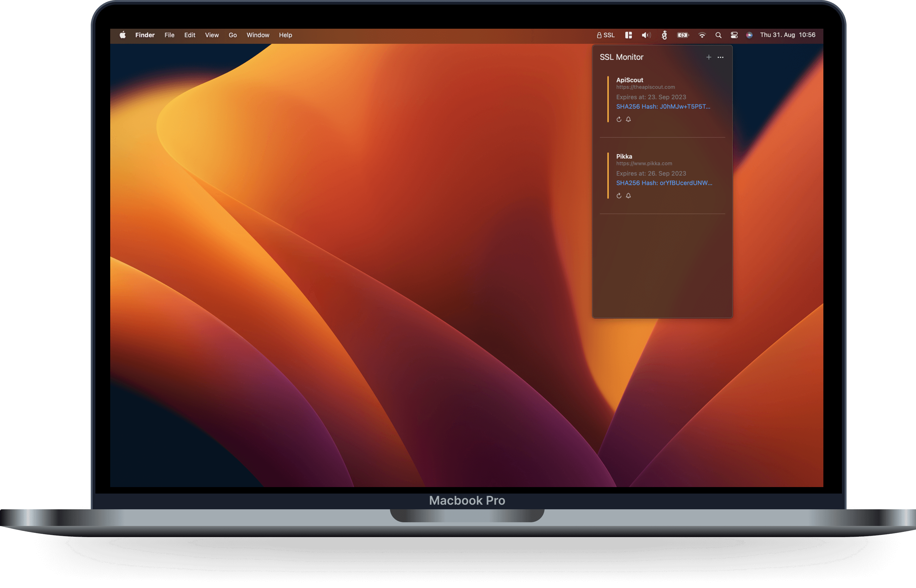
Task: Toggle notifications bell for ApiScout
Action: (x=629, y=119)
